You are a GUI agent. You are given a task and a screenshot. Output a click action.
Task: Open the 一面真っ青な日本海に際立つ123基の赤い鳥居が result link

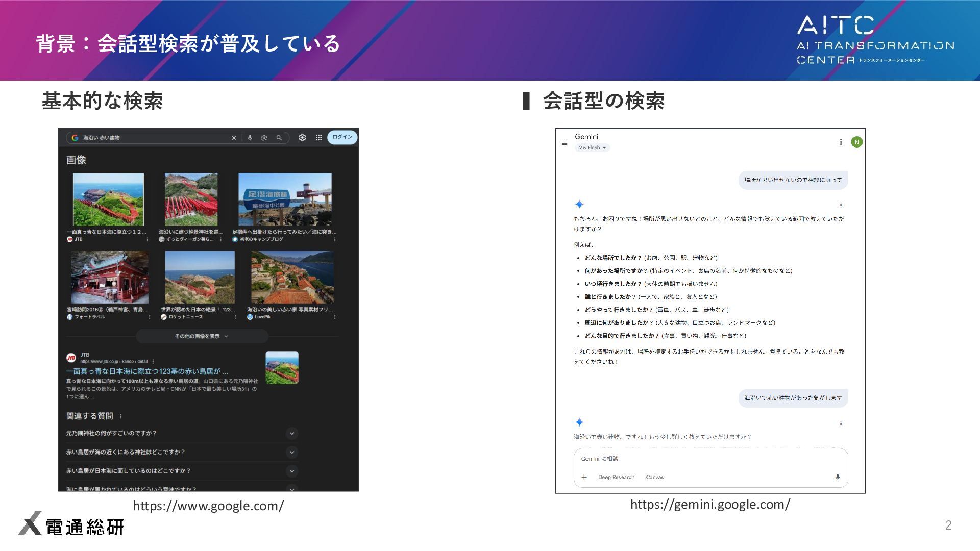147,371
